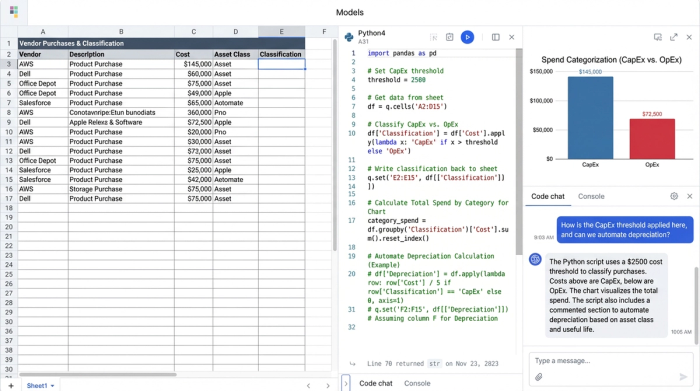The height and width of the screenshot is (391, 700).
Task: Go to previous sheet arrow
Action: pyautogui.click(x=308, y=386)
